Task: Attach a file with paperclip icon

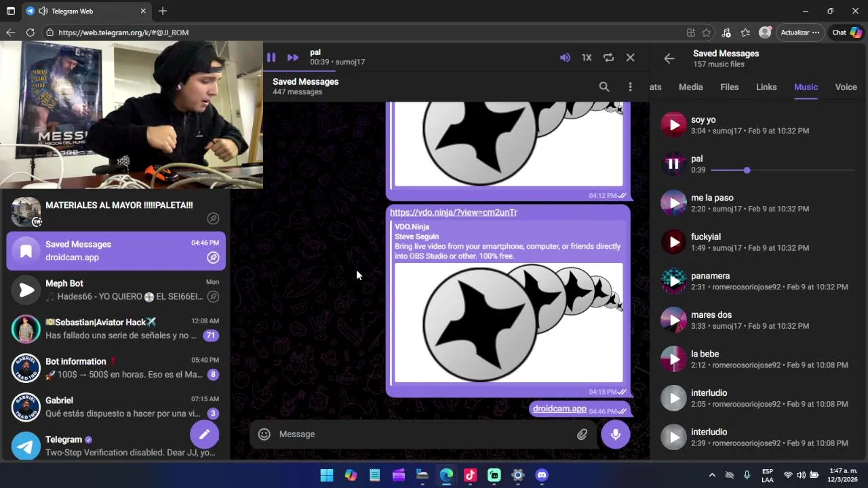Action: pos(582,434)
